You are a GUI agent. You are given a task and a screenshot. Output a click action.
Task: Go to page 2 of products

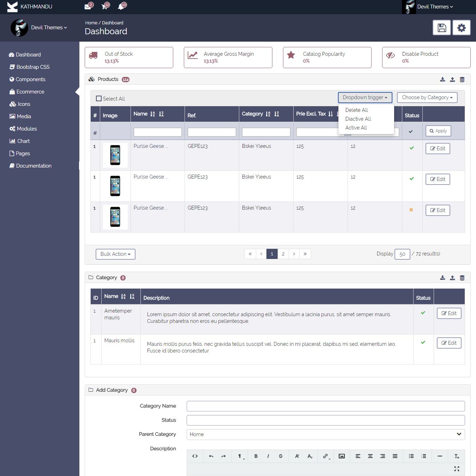click(x=283, y=254)
